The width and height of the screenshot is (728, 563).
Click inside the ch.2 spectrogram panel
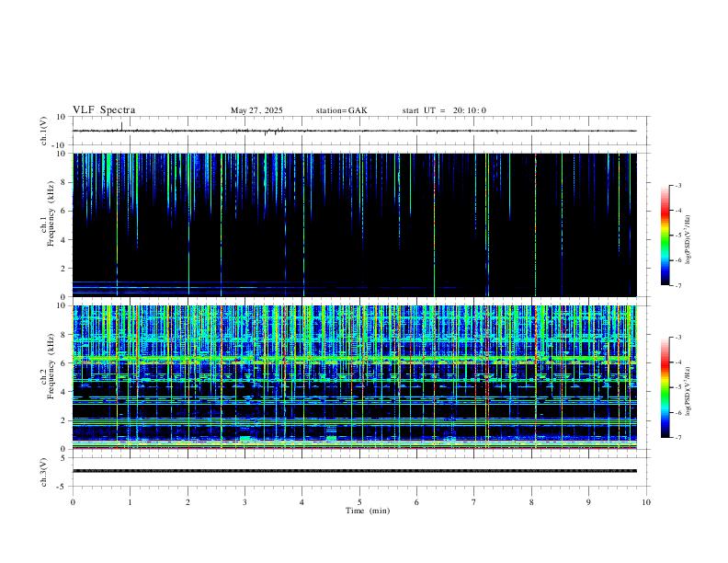(x=354, y=377)
